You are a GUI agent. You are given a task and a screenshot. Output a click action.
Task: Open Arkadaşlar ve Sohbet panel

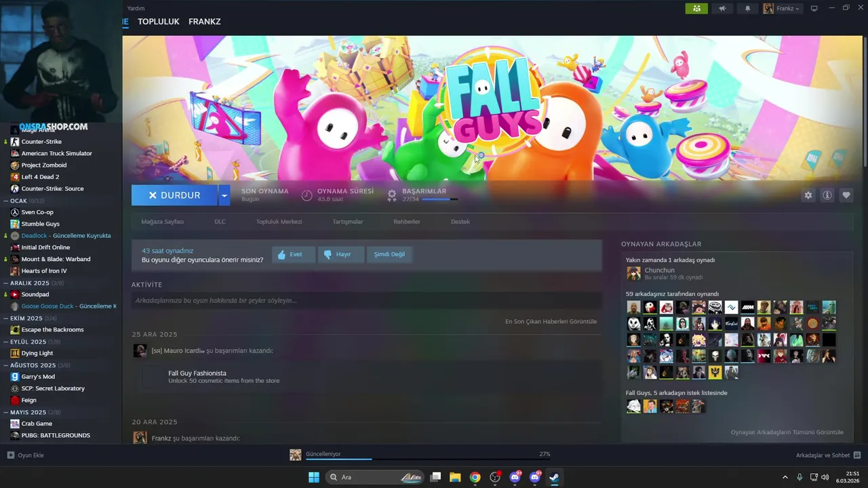click(x=828, y=455)
